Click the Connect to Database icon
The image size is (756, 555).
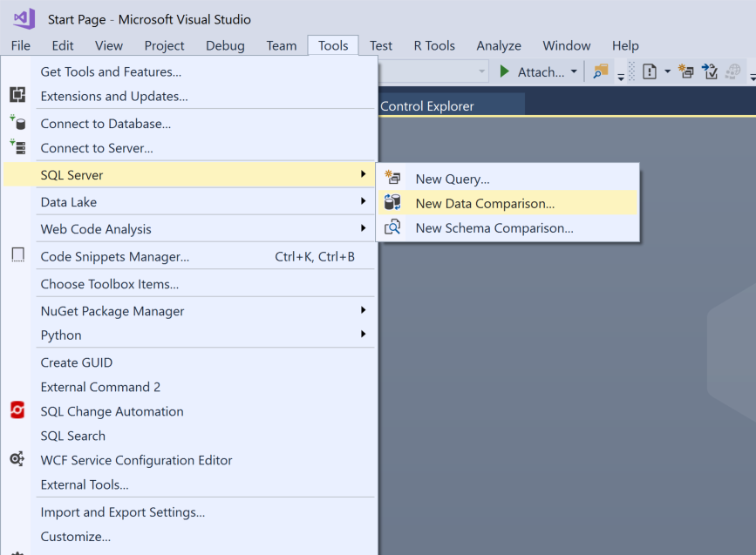[17, 123]
